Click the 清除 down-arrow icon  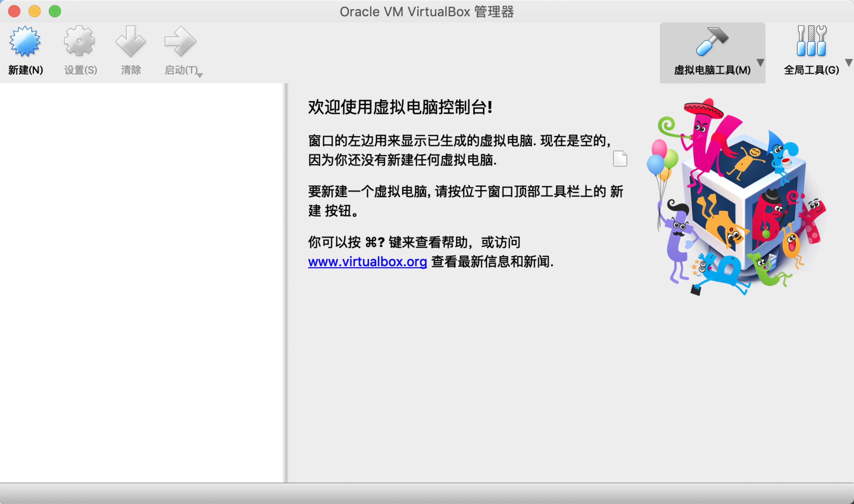131,41
